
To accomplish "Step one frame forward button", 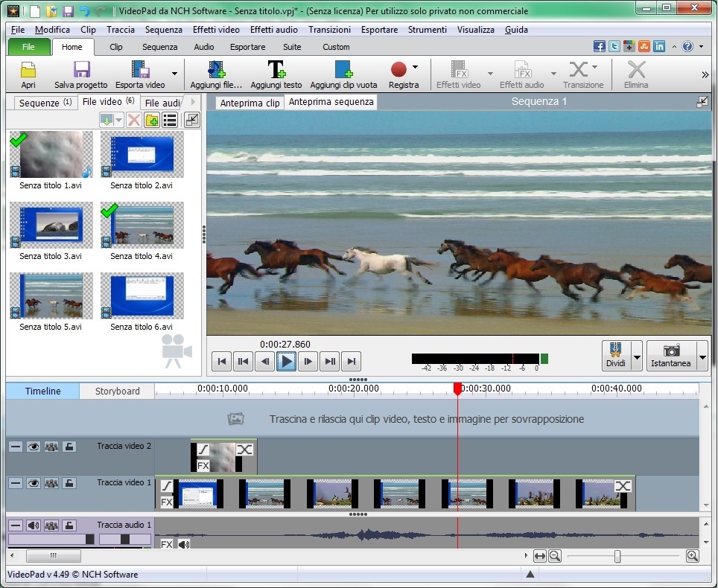I will (308, 362).
